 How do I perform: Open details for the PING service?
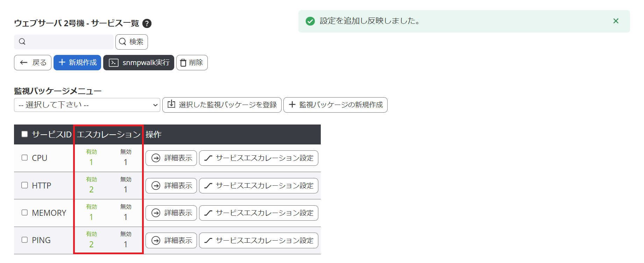point(171,241)
